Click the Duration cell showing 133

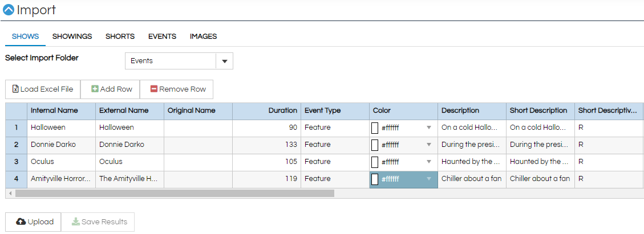point(267,145)
